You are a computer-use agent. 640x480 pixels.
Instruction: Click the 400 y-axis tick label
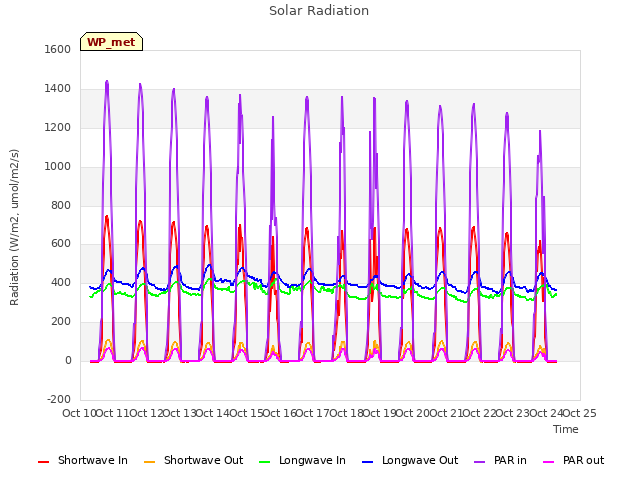click(x=61, y=282)
